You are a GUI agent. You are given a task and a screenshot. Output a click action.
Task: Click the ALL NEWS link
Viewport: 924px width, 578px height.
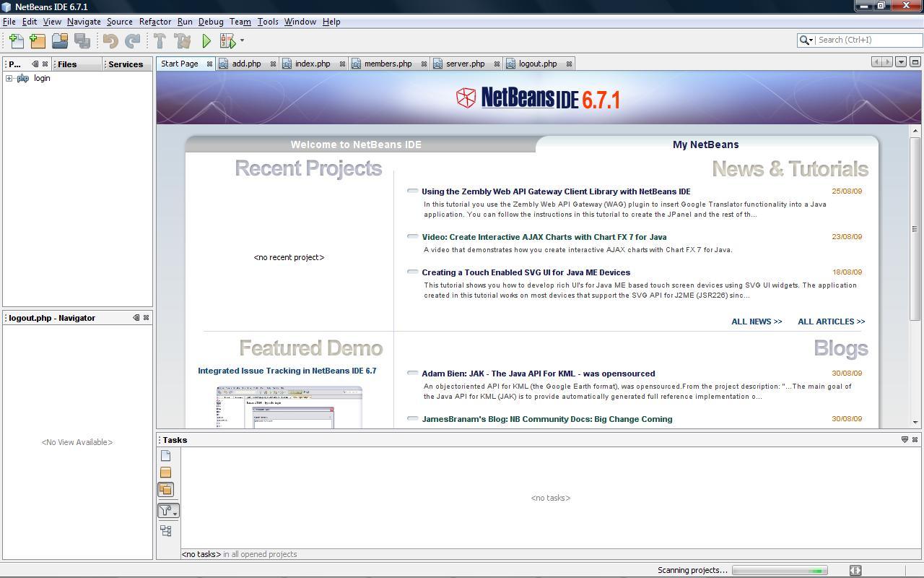pos(756,322)
